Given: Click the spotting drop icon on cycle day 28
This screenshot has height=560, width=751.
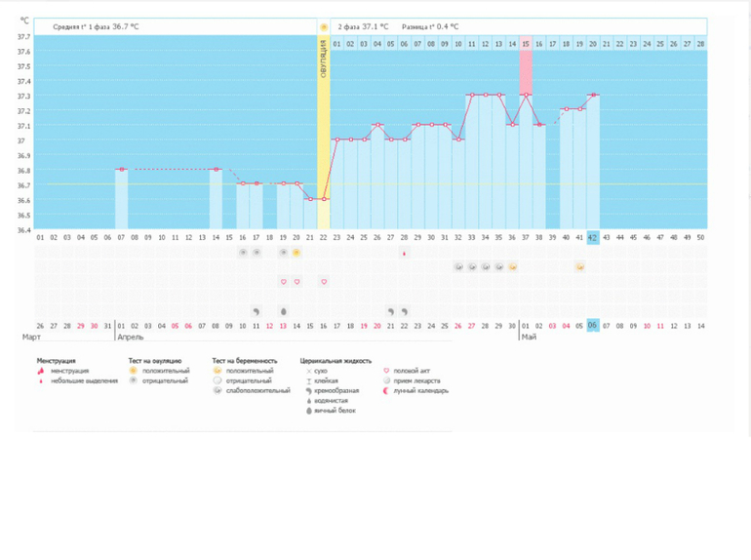Looking at the screenshot, I should 404,254.
